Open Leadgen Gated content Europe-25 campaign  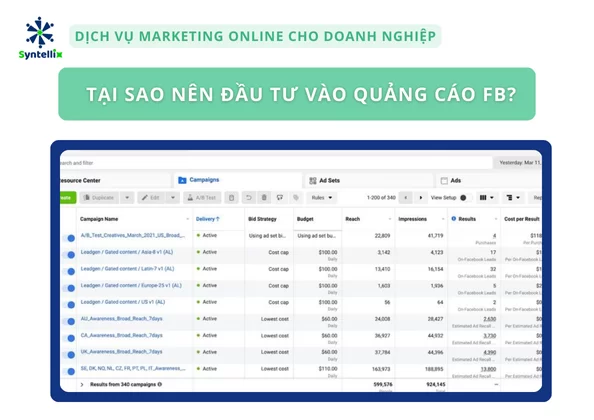(131, 285)
